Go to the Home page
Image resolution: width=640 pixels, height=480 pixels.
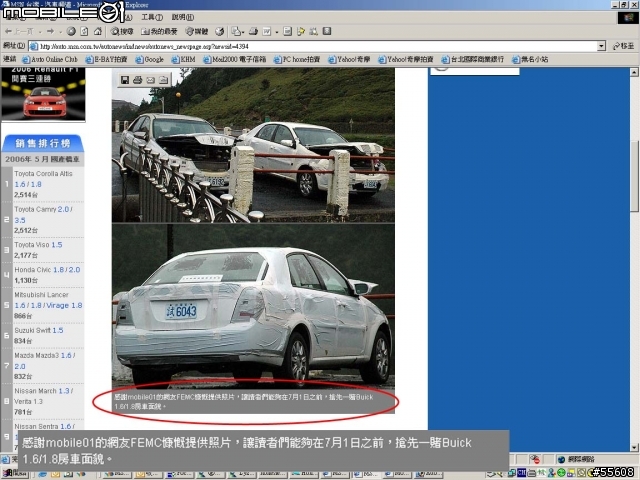tap(98, 31)
